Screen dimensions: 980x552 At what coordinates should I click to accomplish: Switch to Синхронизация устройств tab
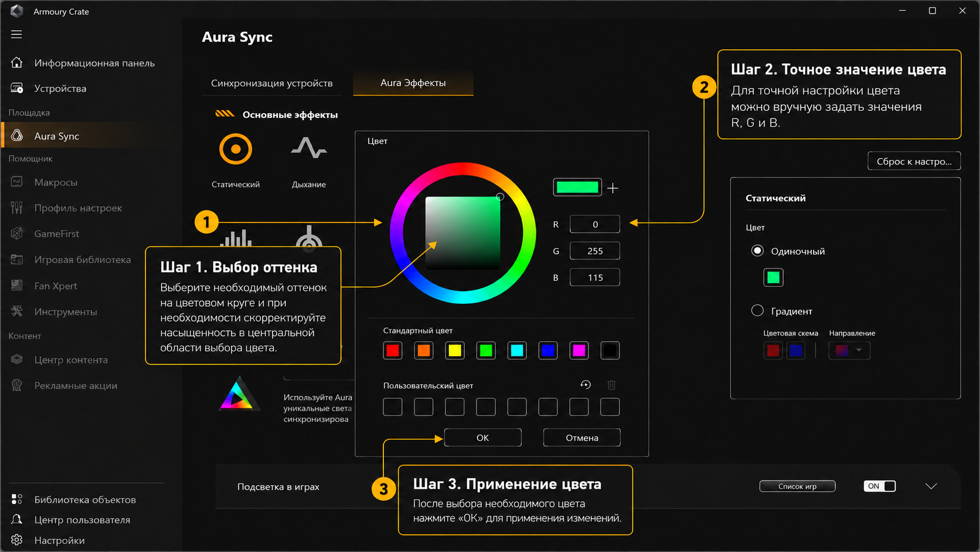[x=272, y=83]
